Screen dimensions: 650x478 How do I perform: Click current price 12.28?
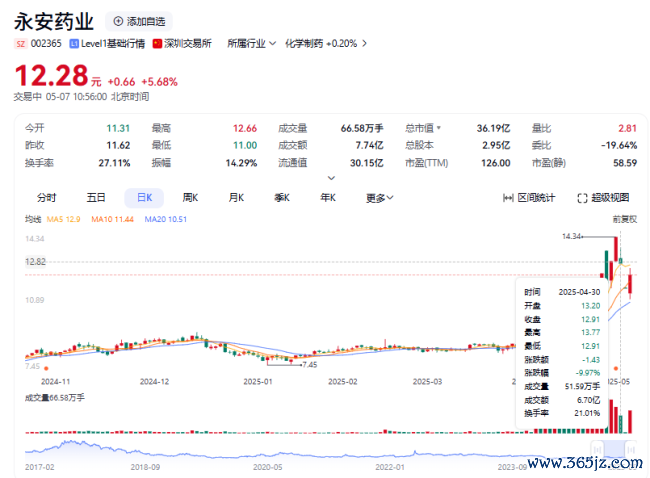51,76
